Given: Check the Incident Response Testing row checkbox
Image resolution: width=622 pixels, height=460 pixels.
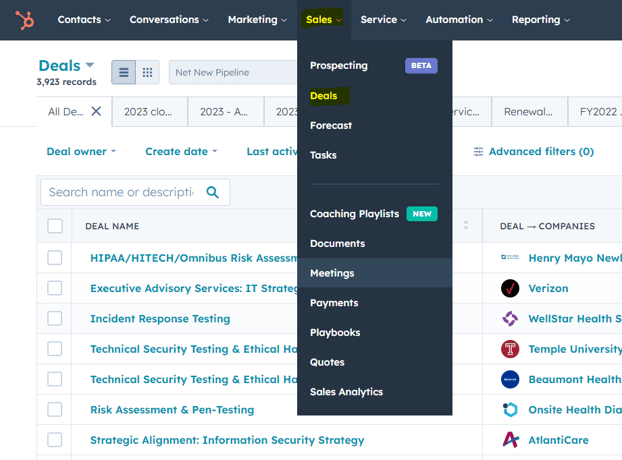Looking at the screenshot, I should (55, 319).
